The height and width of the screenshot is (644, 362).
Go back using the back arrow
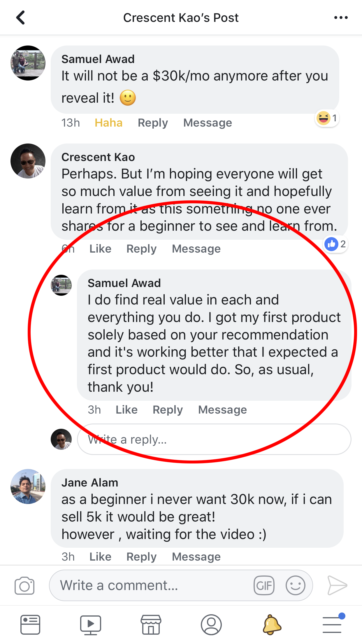[x=20, y=18]
